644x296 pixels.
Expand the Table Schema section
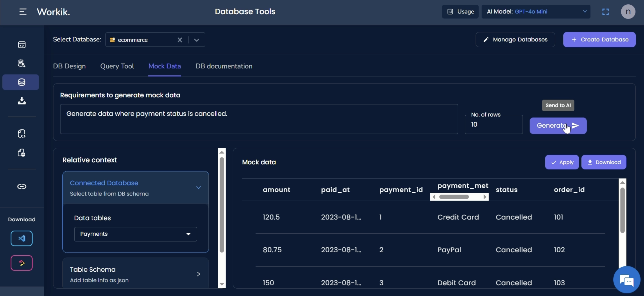[198, 274]
